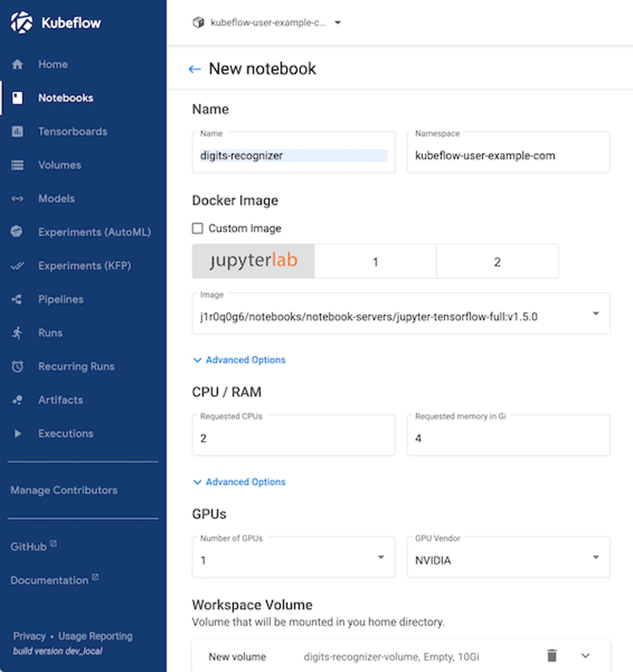The width and height of the screenshot is (633, 672).
Task: Delete the new workspace volume with trash icon
Action: pyautogui.click(x=552, y=656)
